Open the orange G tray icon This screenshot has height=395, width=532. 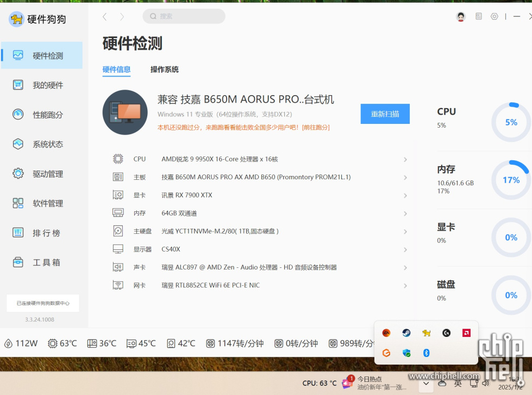coord(386,353)
